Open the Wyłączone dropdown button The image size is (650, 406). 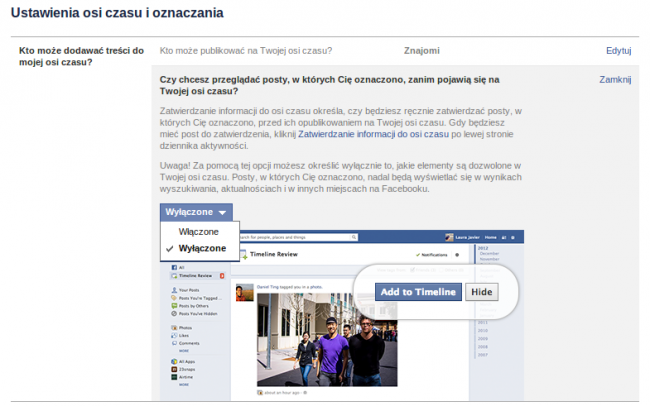point(196,212)
